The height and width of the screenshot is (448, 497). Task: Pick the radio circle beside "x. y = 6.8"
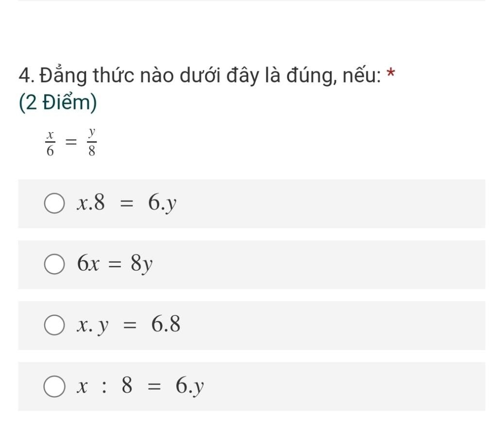click(x=54, y=325)
